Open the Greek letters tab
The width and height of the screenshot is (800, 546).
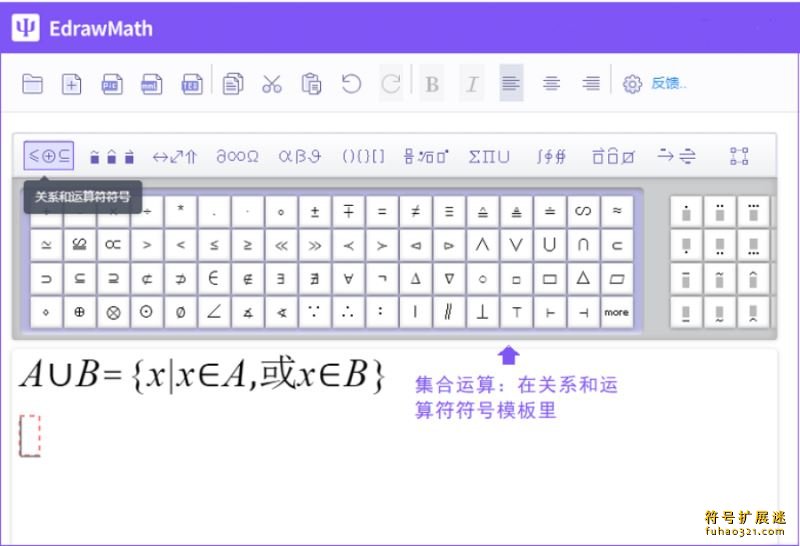[300, 157]
